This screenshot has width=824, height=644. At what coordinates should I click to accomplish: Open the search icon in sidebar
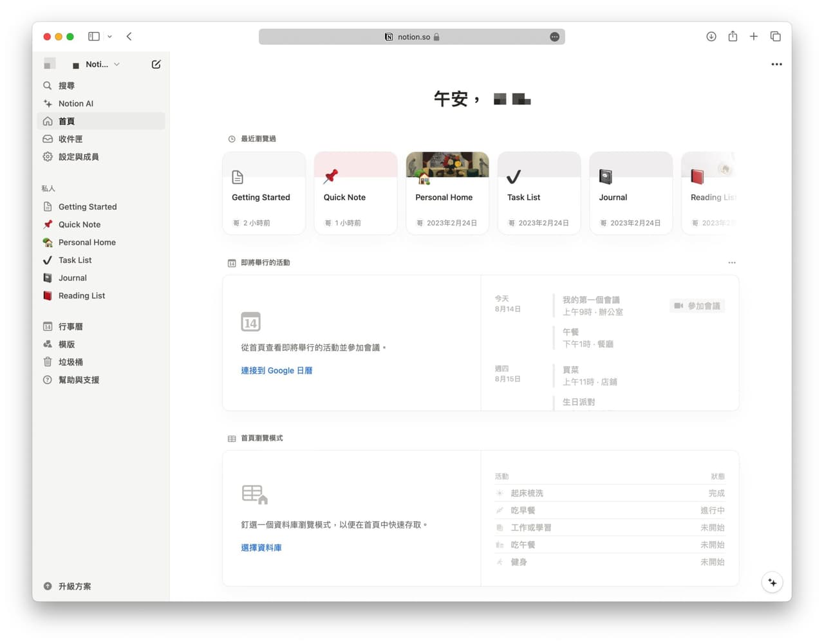click(48, 86)
